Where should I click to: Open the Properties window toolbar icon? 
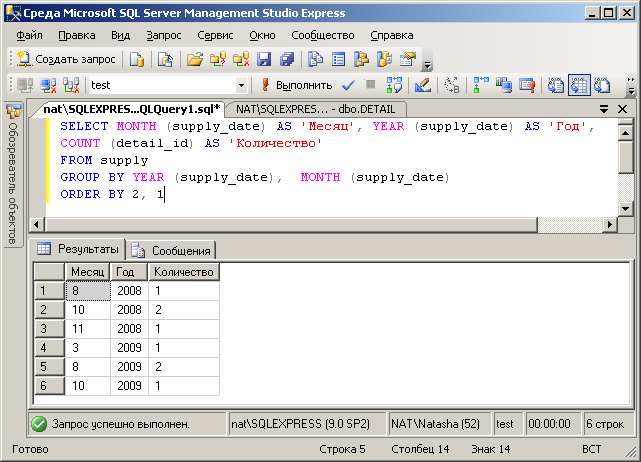pos(408,59)
